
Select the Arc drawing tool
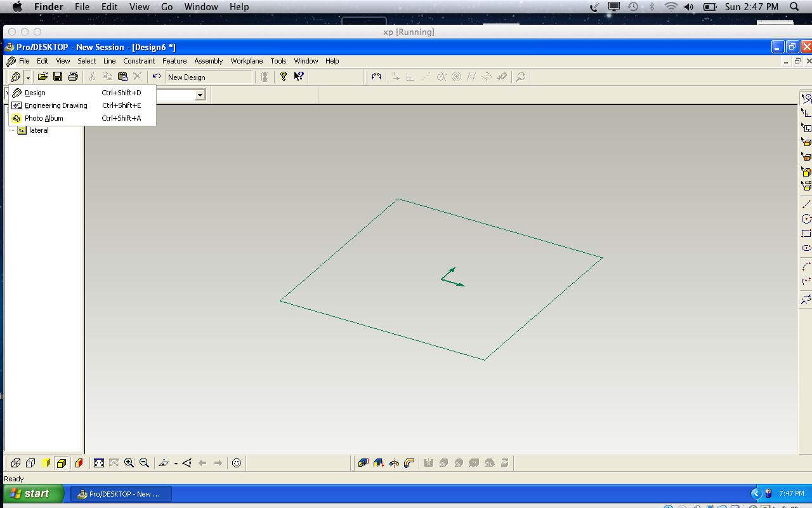pos(806,266)
